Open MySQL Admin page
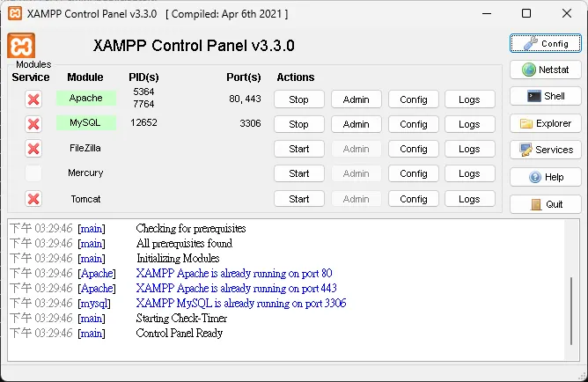The image size is (588, 382). coord(356,124)
